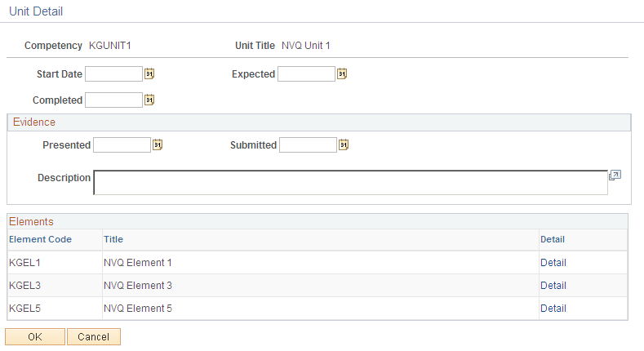Sort by Element Code column header
This screenshot has width=644, height=351.
pos(40,239)
